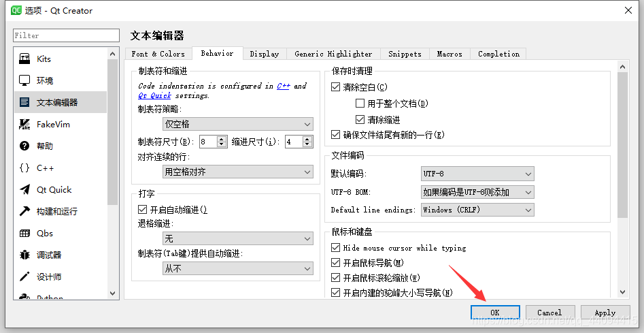Open the Qbs category icon
The height and width of the screenshot is (333, 644).
(x=24, y=233)
